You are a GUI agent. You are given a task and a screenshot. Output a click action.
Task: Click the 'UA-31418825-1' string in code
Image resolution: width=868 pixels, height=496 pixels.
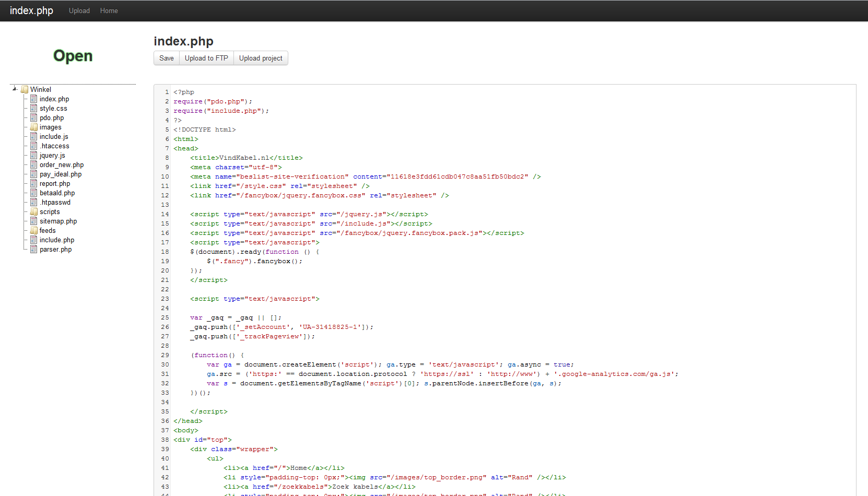[330, 327]
